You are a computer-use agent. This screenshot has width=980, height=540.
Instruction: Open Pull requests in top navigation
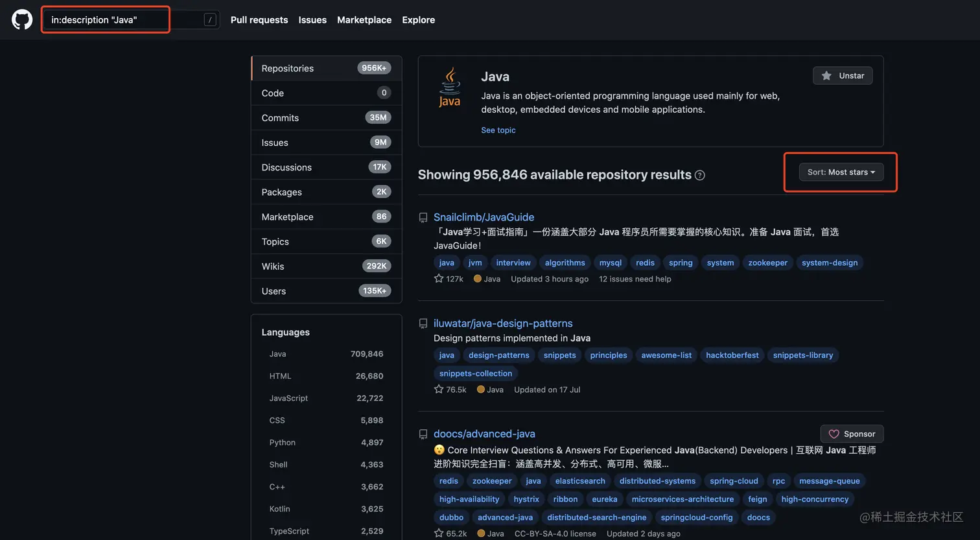[259, 19]
